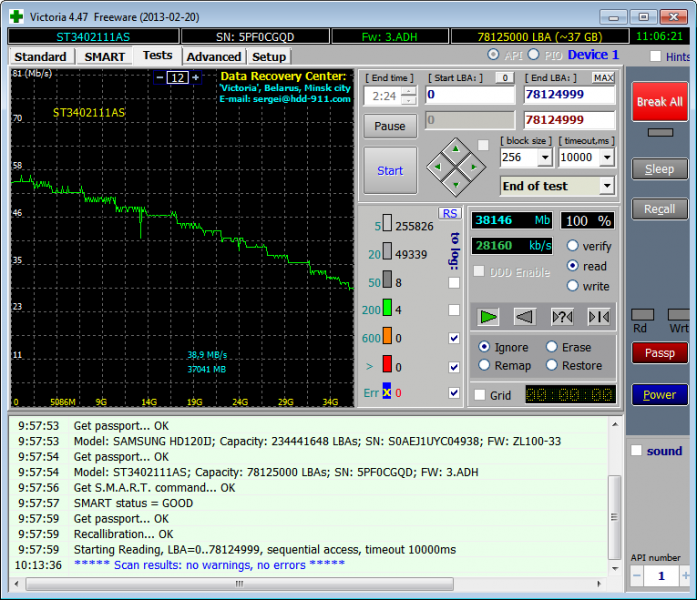Choose the Remap error handling option

tap(484, 365)
